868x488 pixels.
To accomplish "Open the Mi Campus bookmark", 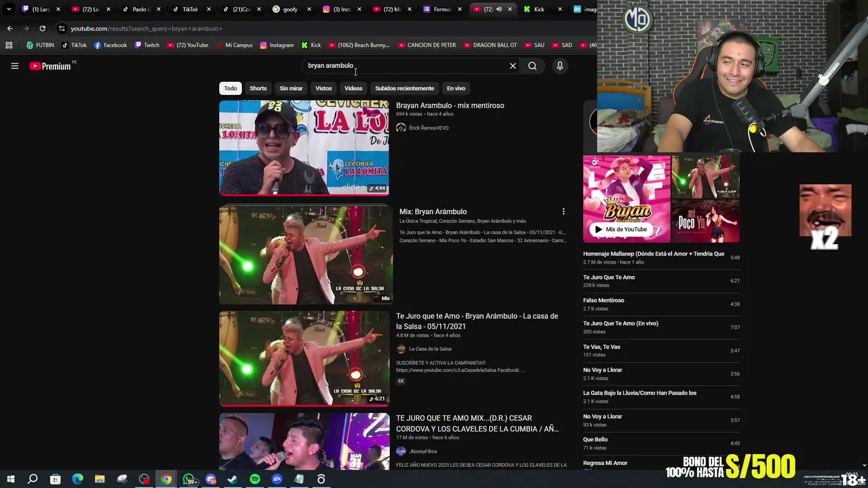I will coord(234,45).
